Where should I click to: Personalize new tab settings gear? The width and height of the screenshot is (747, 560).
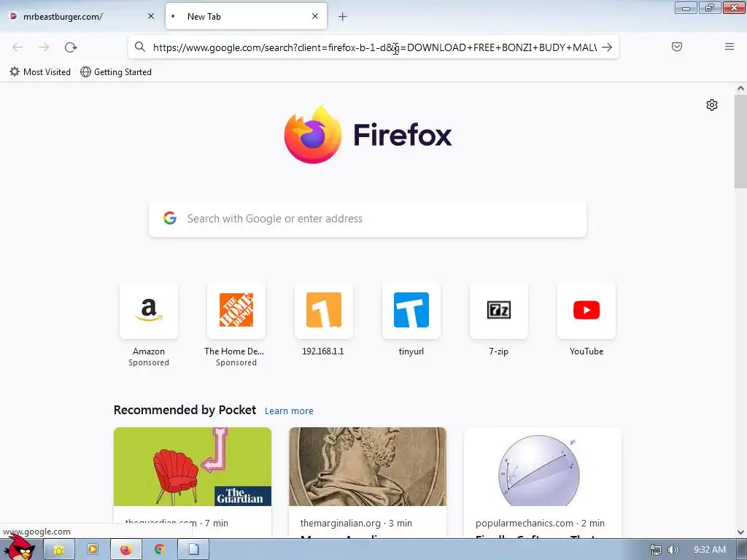(x=712, y=105)
